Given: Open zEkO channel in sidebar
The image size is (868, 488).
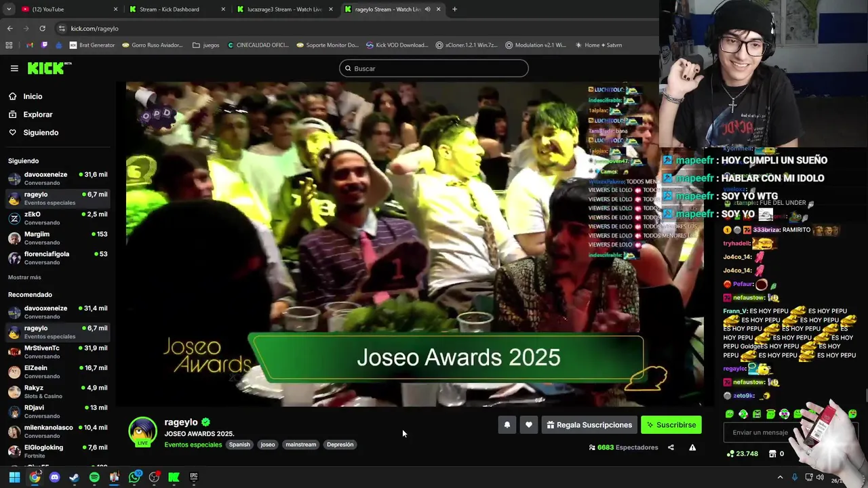Looking at the screenshot, I should 58,218.
